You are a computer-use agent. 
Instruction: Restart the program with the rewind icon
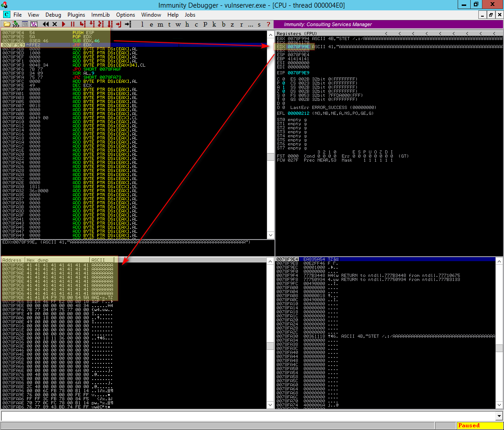[x=45, y=24]
